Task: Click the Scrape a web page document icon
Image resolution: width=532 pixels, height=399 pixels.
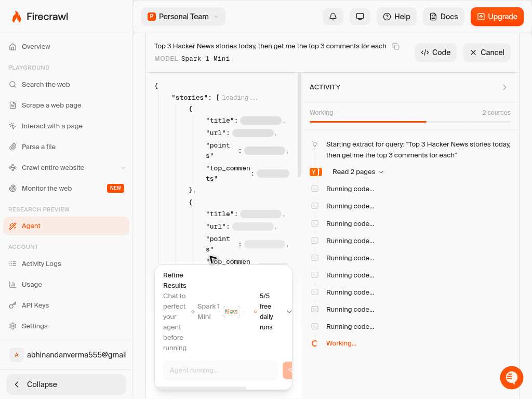Action: (x=12, y=105)
